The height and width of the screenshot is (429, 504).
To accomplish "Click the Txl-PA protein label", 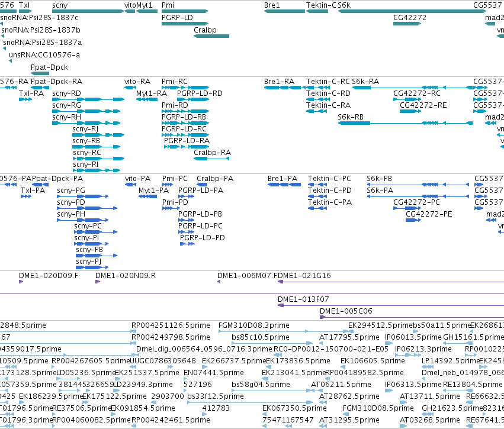I will tap(33, 191).
